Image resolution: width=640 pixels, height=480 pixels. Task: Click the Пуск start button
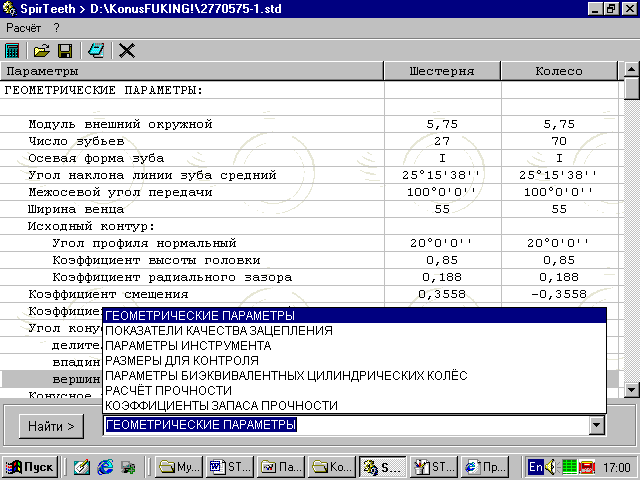30,466
